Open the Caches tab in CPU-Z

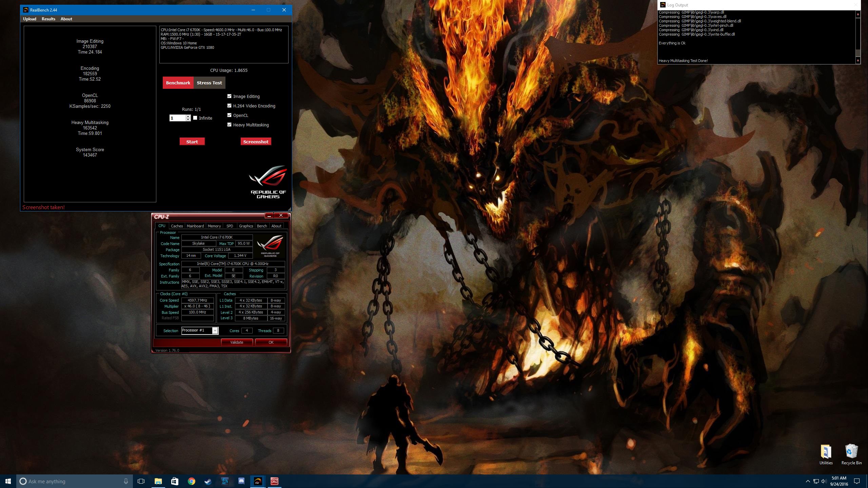pos(177,226)
